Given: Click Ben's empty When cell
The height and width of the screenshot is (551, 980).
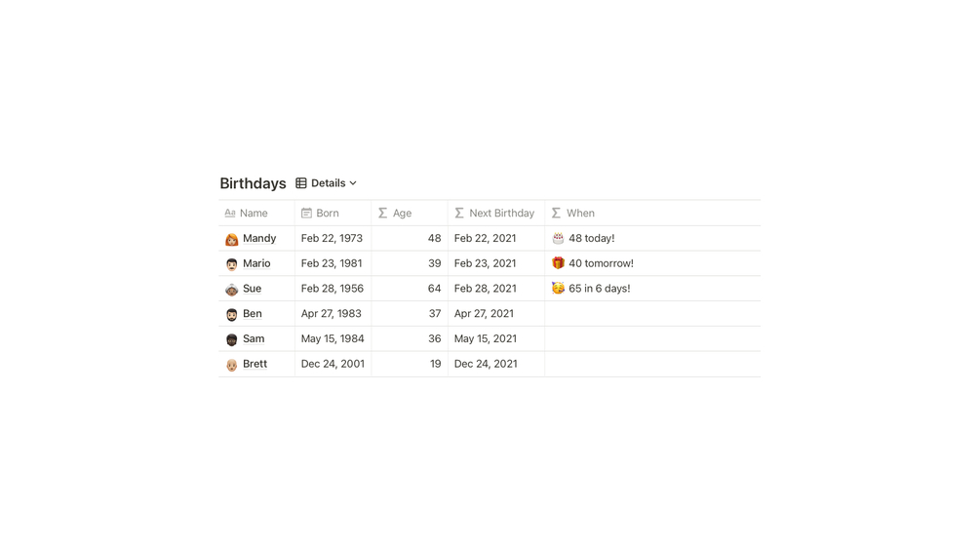Looking at the screenshot, I should coord(652,314).
